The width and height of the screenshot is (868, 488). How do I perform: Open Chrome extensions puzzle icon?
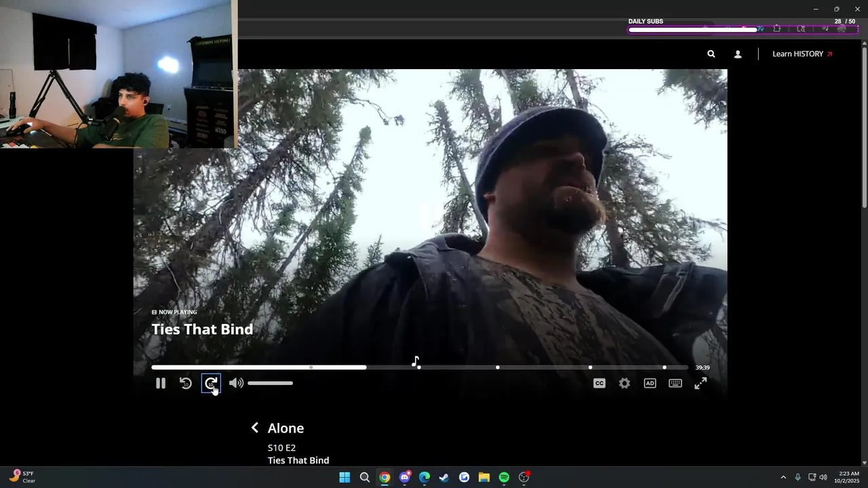click(x=777, y=28)
